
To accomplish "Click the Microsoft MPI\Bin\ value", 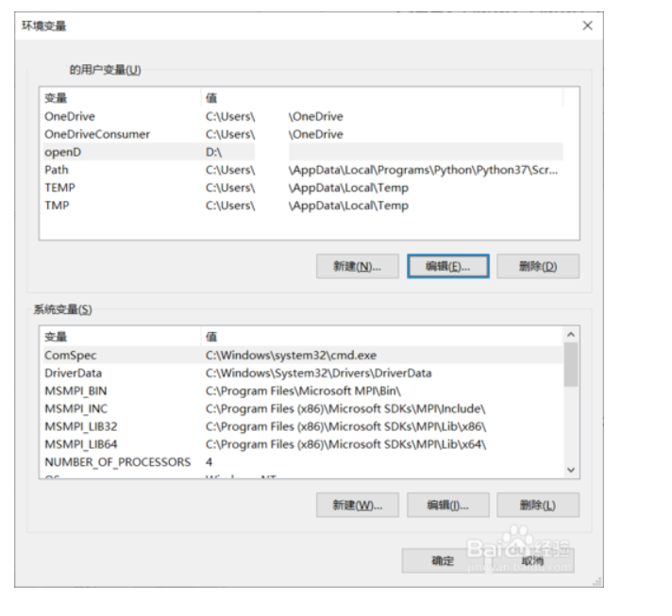I will (303, 391).
